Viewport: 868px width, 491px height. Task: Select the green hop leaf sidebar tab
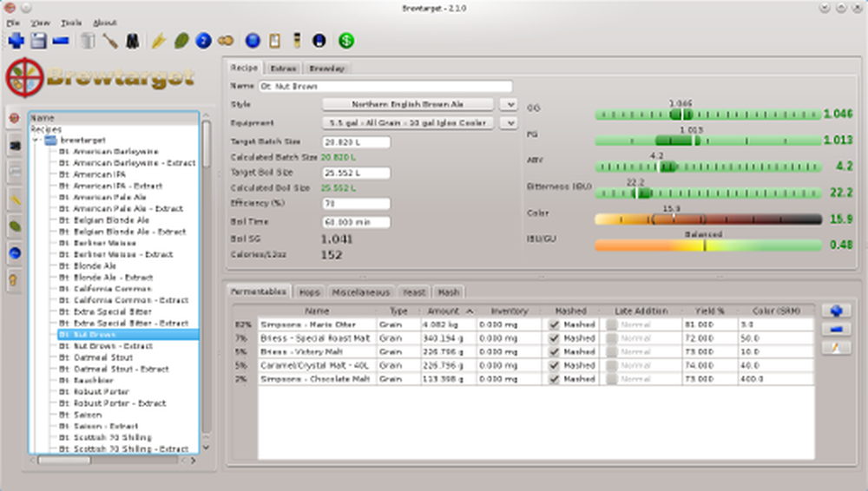[15, 226]
